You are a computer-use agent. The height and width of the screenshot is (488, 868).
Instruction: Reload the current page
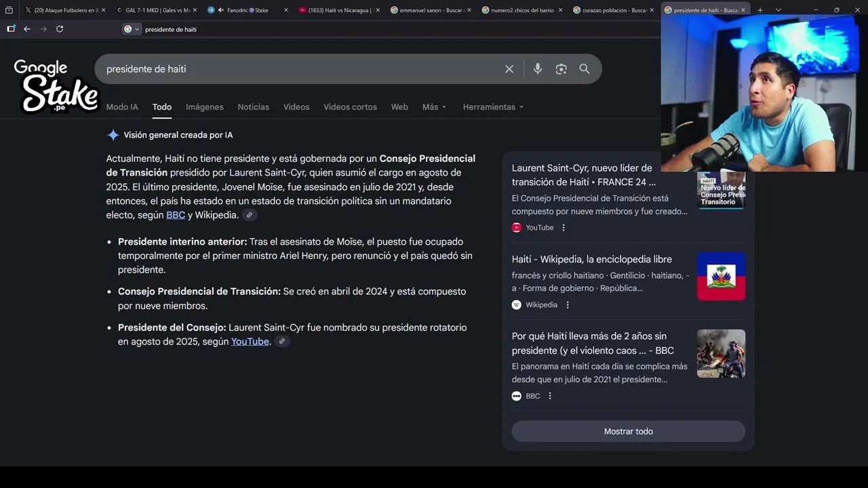[x=60, y=29]
